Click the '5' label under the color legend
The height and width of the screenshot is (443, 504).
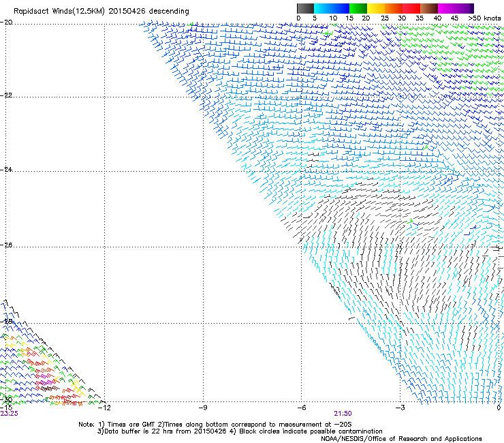coord(315,18)
